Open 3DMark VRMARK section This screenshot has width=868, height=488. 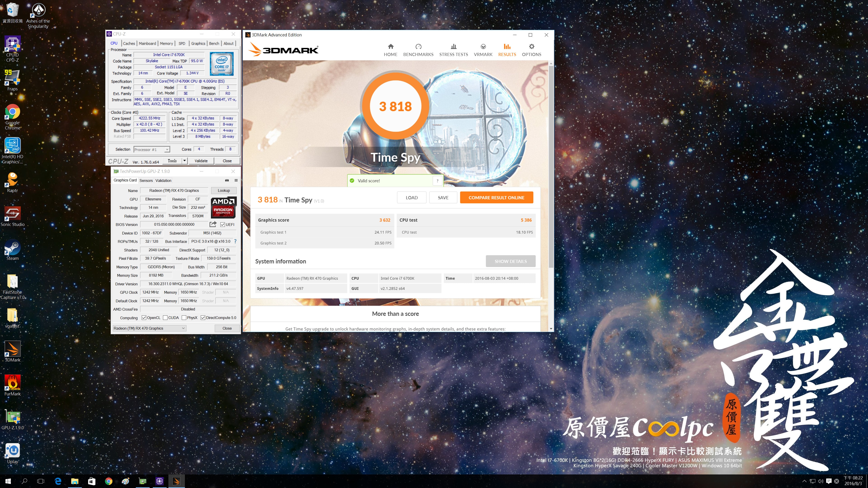483,50
